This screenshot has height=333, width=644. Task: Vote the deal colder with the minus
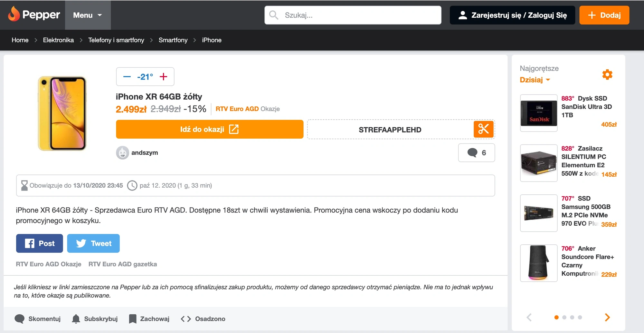click(x=127, y=77)
